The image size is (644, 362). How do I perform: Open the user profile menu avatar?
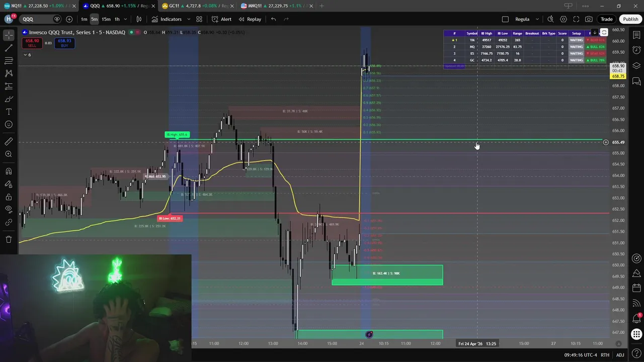[x=9, y=19]
